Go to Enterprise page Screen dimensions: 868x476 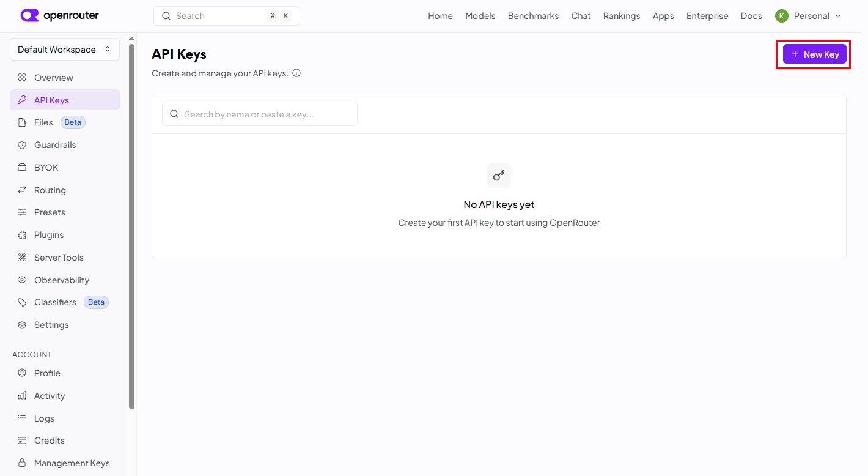coord(707,16)
